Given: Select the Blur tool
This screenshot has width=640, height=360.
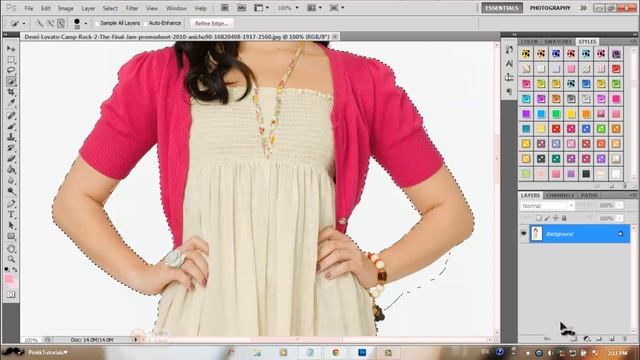Looking at the screenshot, I should 11,180.
